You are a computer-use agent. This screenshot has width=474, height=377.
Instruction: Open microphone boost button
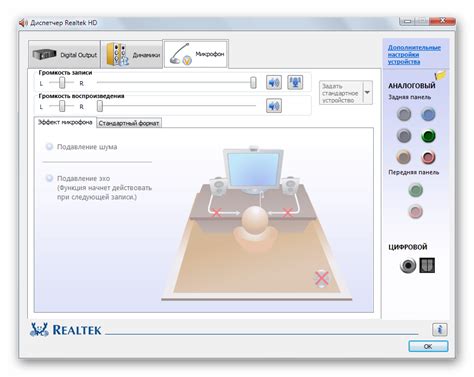click(295, 82)
